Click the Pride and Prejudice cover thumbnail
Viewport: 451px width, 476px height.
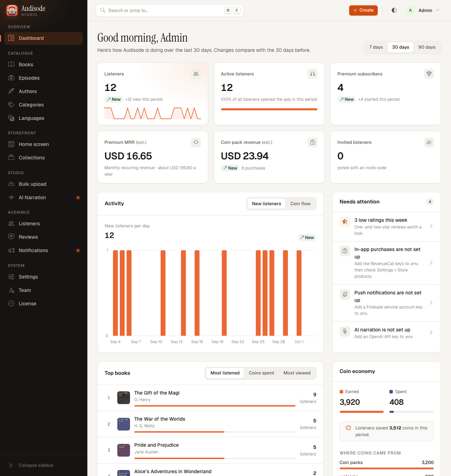point(124,450)
